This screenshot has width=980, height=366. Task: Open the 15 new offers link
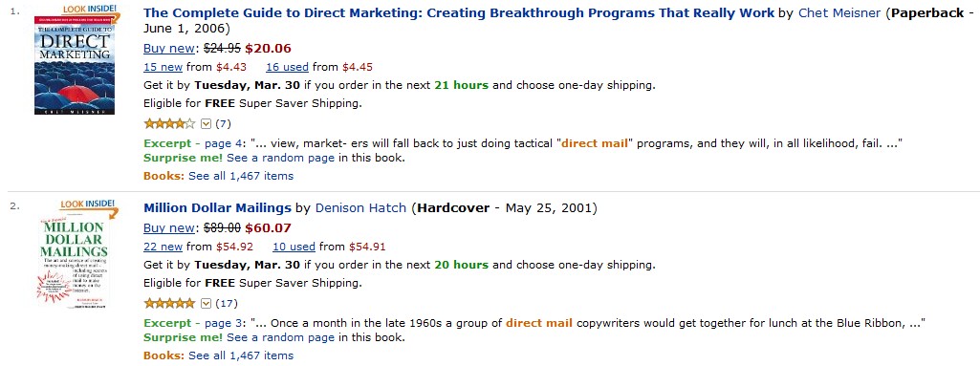163,67
